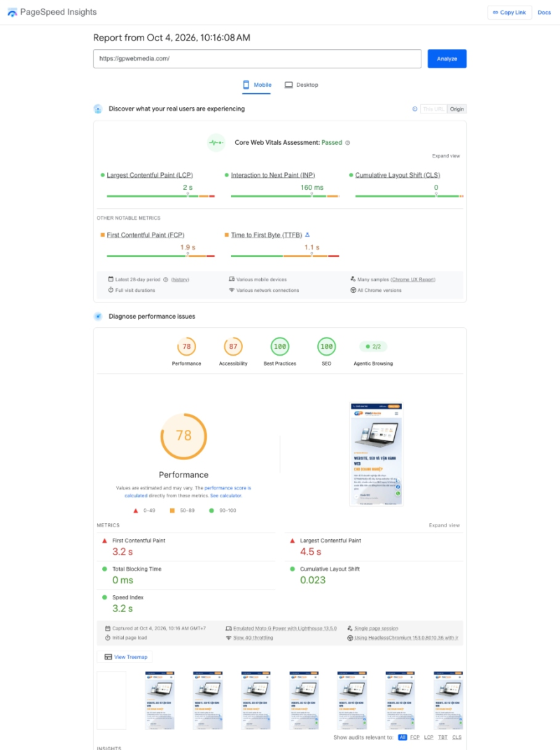
Task: Click the green dot beside Speed Index
Action: pyautogui.click(x=105, y=597)
